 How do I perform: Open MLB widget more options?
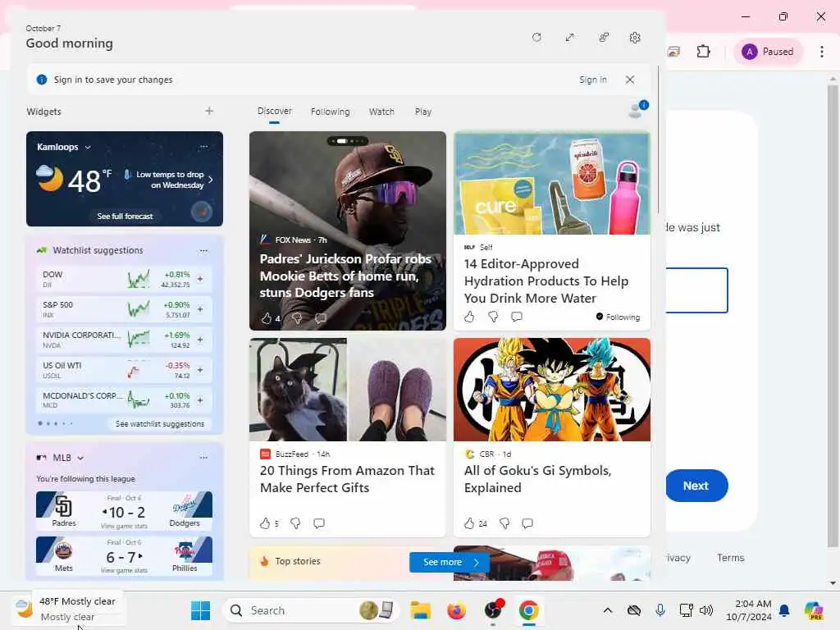point(203,458)
